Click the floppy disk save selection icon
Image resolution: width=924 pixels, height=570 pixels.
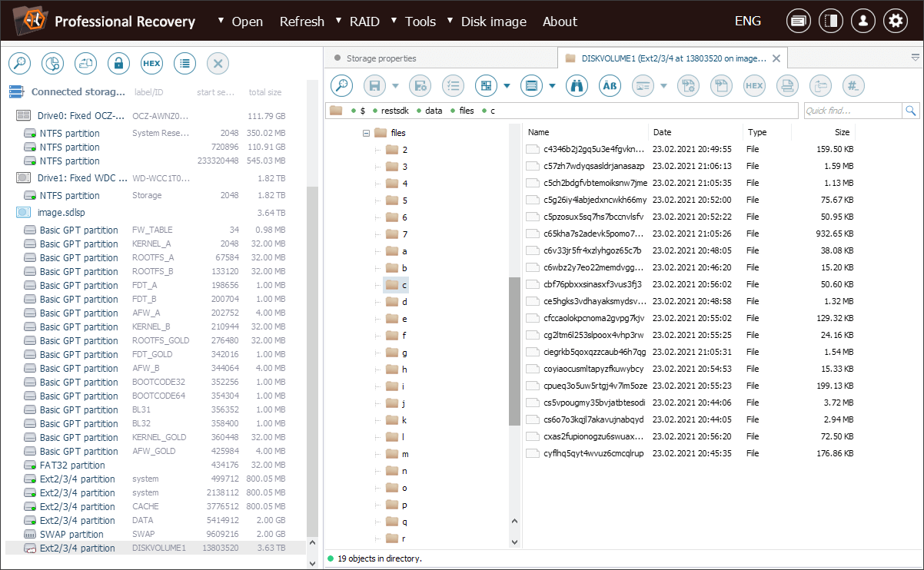[375, 85]
